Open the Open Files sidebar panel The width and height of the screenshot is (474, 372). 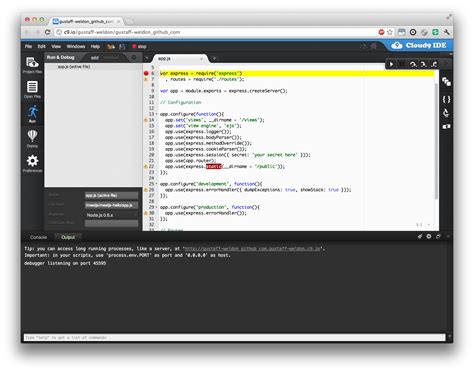[x=32, y=89]
